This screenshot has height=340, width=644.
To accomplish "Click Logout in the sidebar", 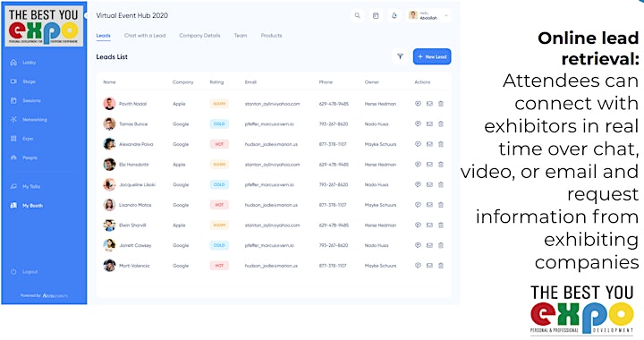I will [24, 272].
